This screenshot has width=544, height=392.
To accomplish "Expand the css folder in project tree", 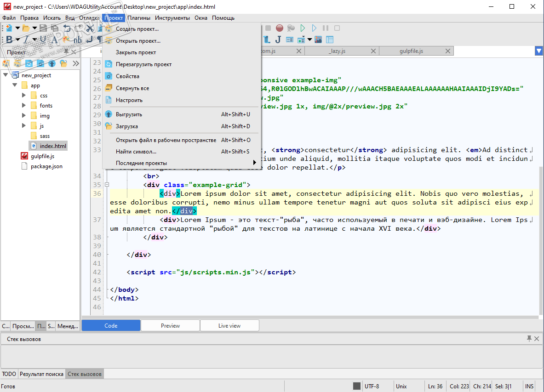I will pyautogui.click(x=24, y=96).
